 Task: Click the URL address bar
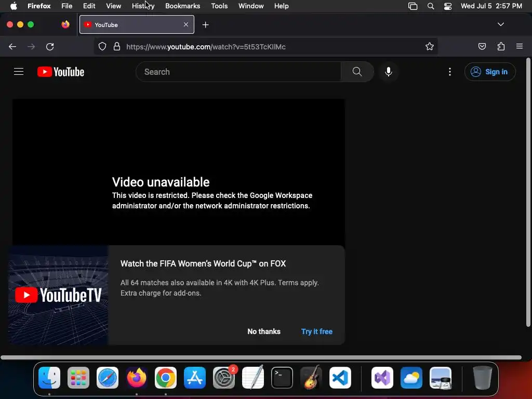(x=265, y=46)
